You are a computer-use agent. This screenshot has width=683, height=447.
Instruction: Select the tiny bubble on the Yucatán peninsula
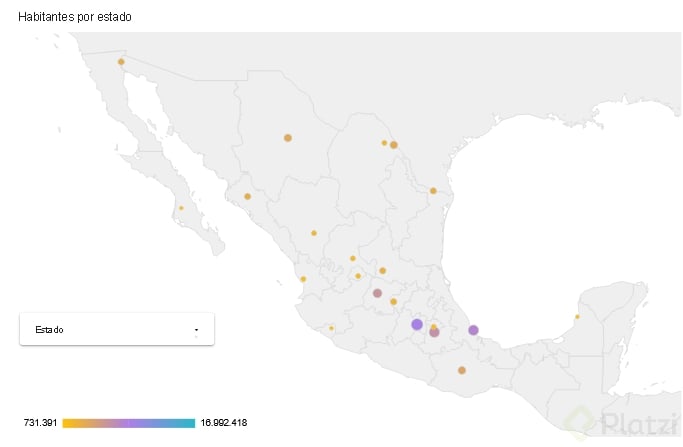[x=577, y=317]
